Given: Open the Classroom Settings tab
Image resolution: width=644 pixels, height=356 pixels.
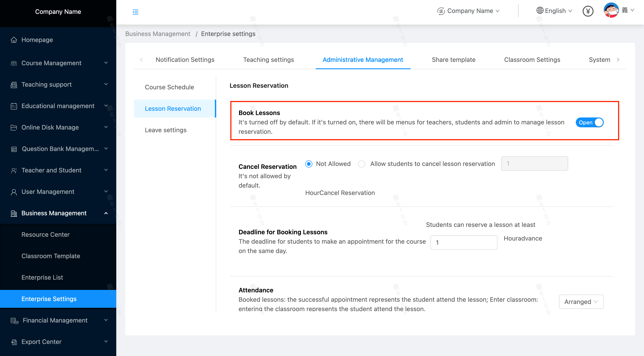Looking at the screenshot, I should pos(532,60).
